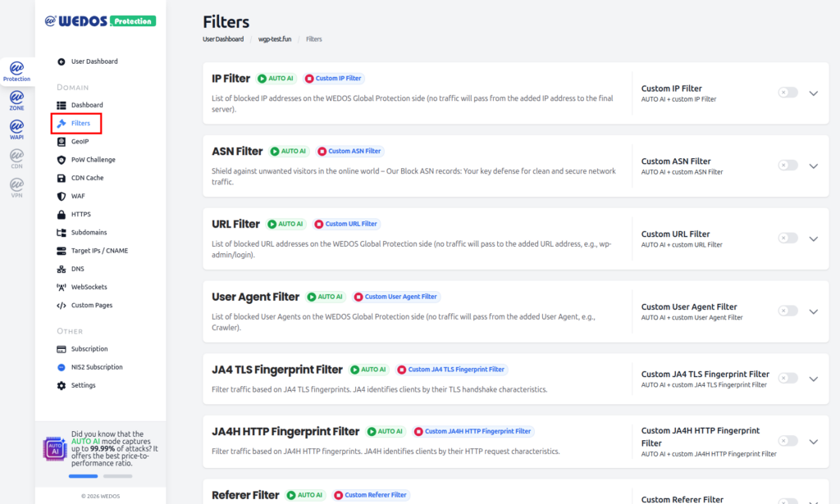840x504 pixels.
Task: Click the AUTO AI badge next to IP Filter
Action: (276, 79)
